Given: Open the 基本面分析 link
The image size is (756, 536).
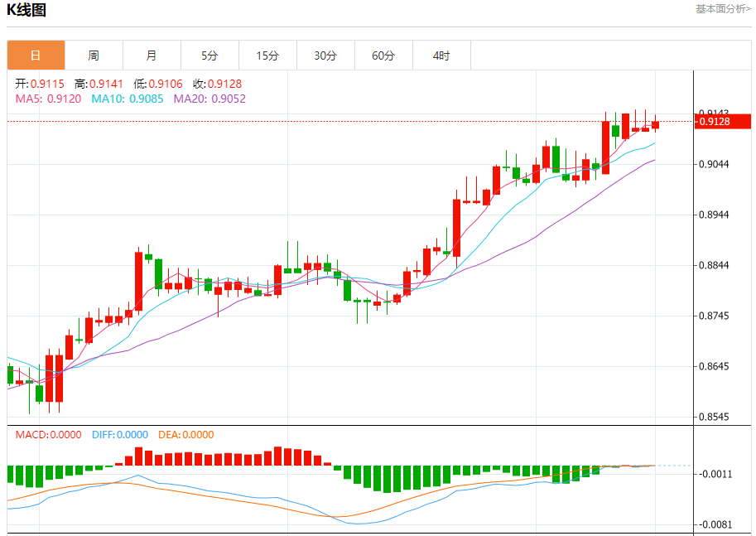Looking at the screenshot, I should (x=723, y=9).
